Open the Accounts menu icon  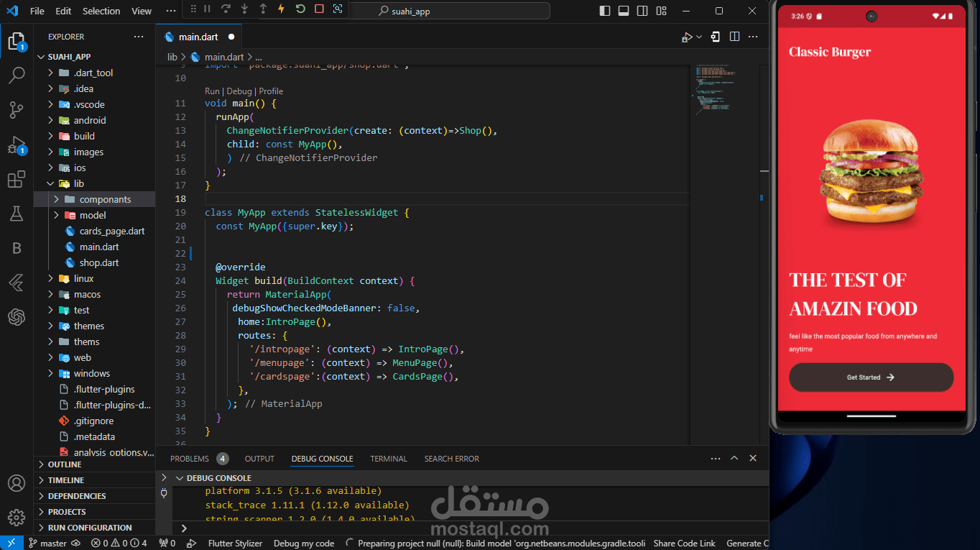(17, 483)
